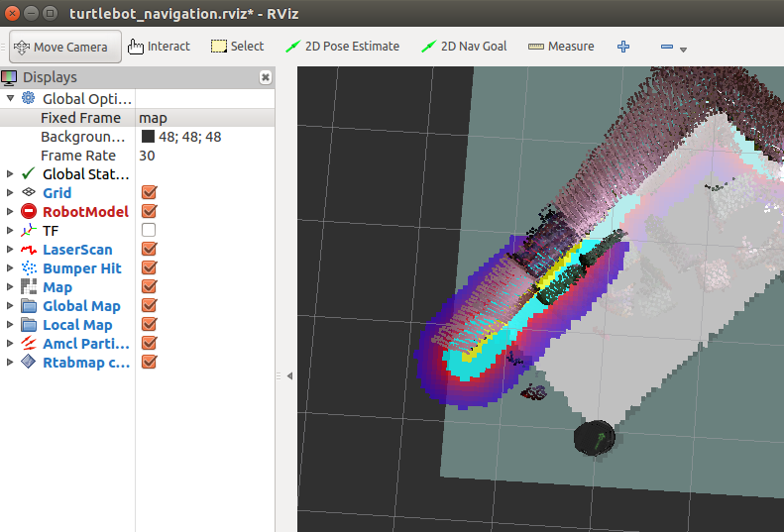The height and width of the screenshot is (532, 784).
Task: Activate the Measure ruler tool
Action: pyautogui.click(x=561, y=47)
